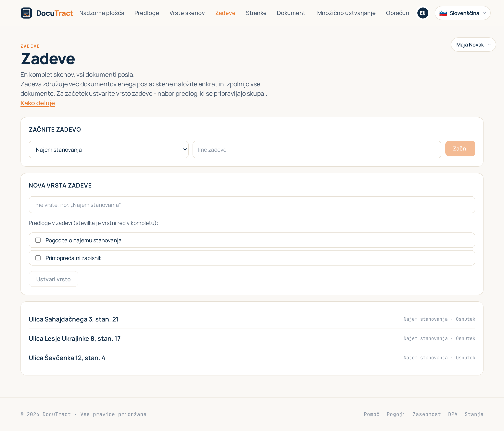504x431 pixels.
Task: Open the Zasebnost footer link
Action: pyautogui.click(x=427, y=414)
